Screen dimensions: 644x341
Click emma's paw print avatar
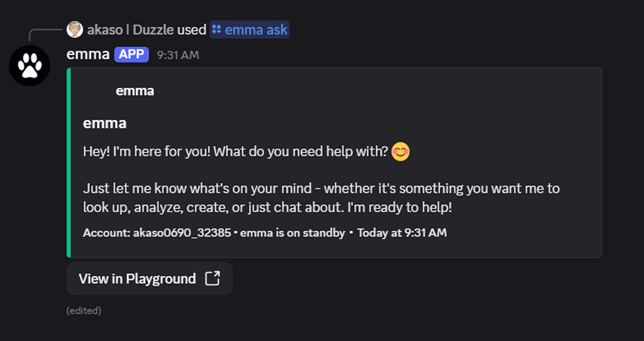tap(29, 66)
